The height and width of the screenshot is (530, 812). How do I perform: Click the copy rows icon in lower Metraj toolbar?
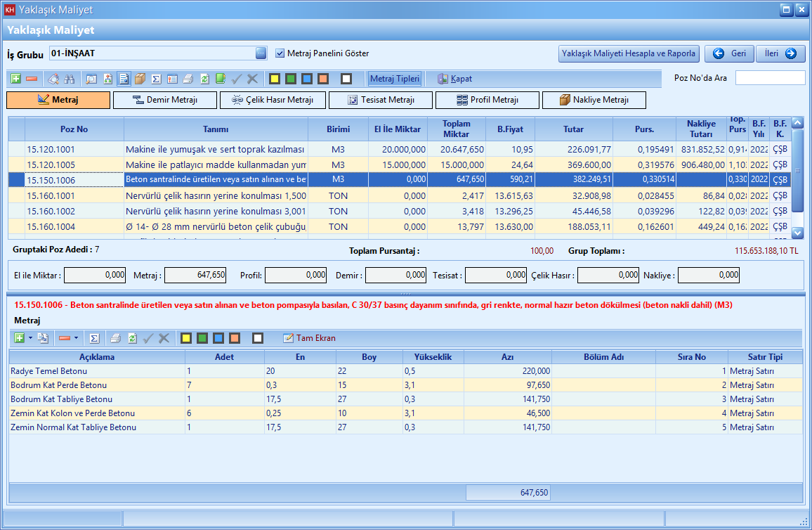pos(43,338)
